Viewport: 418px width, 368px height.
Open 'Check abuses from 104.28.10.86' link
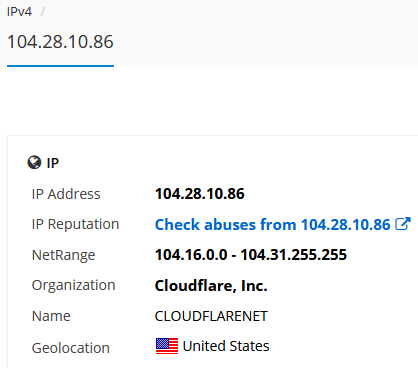(272, 224)
